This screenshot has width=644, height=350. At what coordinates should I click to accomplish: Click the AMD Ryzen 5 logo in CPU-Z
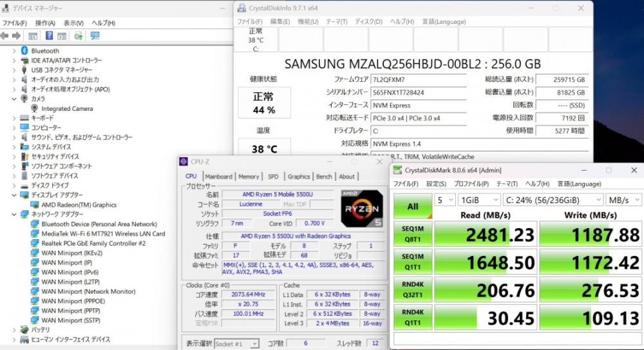pos(362,209)
